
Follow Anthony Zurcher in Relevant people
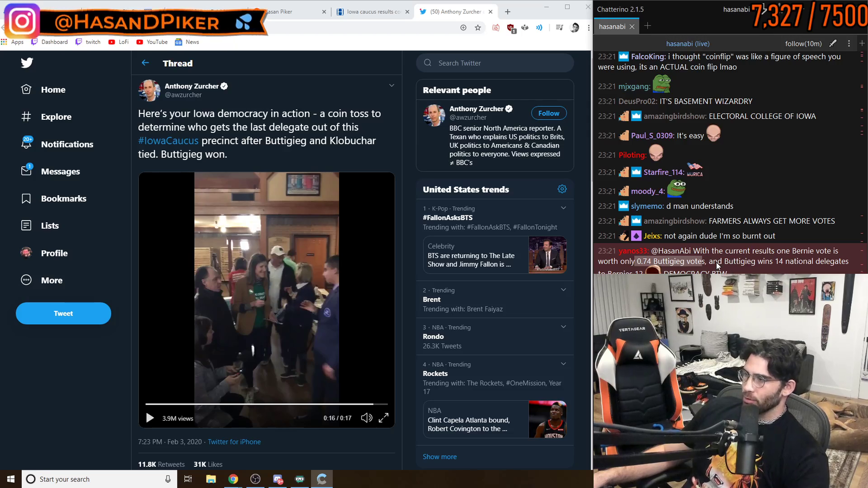(548, 113)
